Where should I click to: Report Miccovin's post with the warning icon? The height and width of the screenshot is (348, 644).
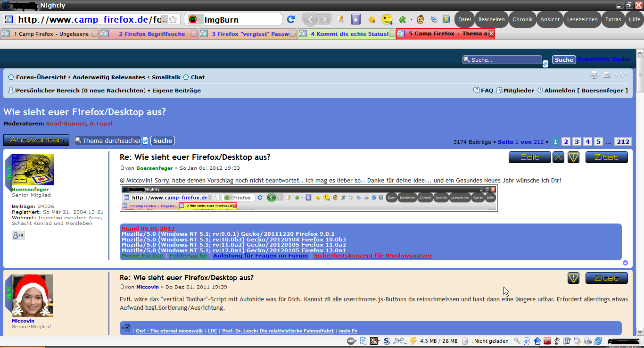coord(573,278)
